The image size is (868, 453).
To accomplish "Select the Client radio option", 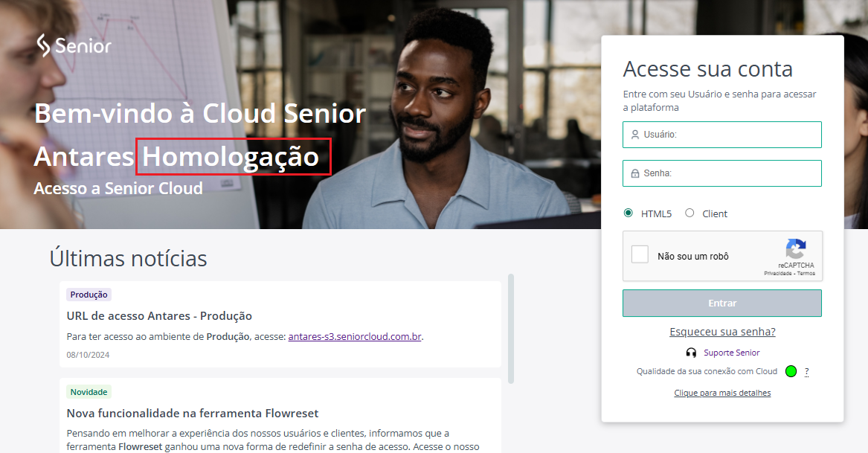I will tap(689, 213).
